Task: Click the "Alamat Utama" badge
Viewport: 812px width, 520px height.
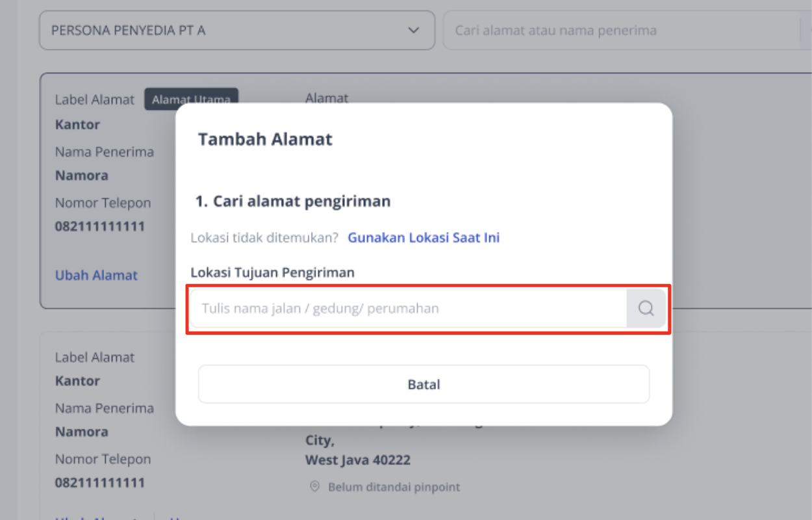Action: tap(192, 99)
